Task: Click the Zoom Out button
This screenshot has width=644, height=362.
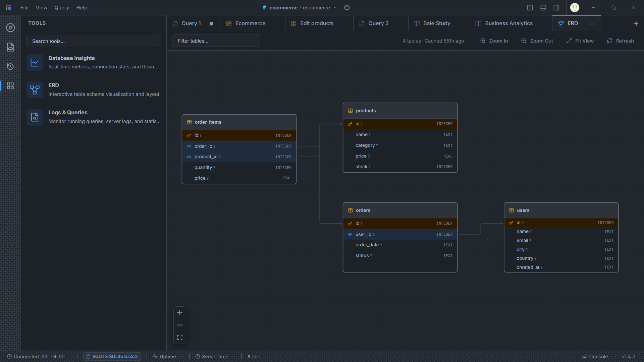Action: coord(537,41)
